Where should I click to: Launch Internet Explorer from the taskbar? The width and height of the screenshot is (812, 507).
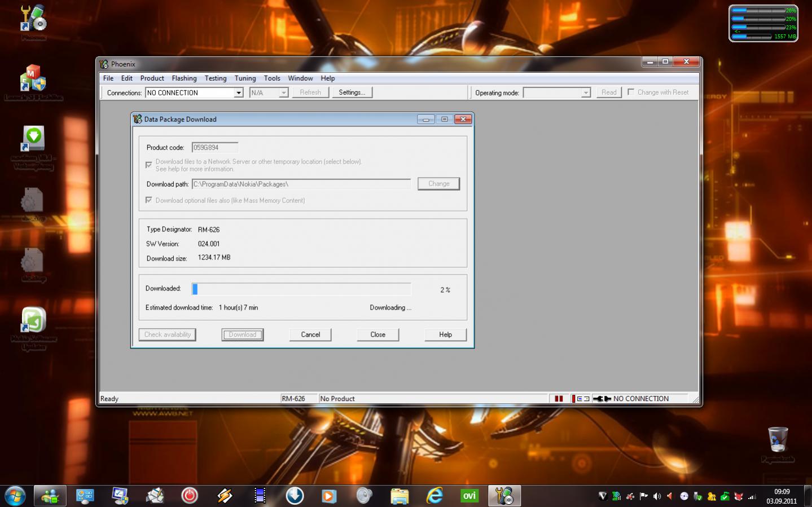(x=434, y=496)
